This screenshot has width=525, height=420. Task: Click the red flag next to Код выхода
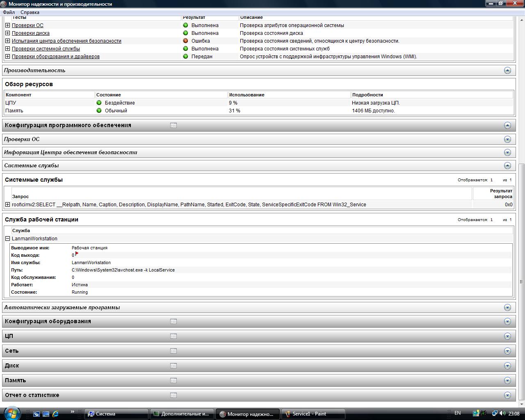(x=77, y=254)
